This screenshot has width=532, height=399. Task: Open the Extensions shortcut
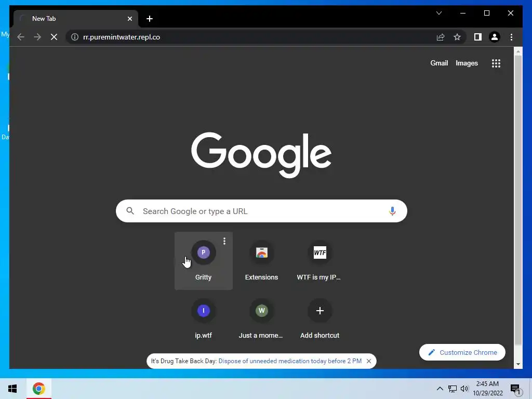(262, 261)
